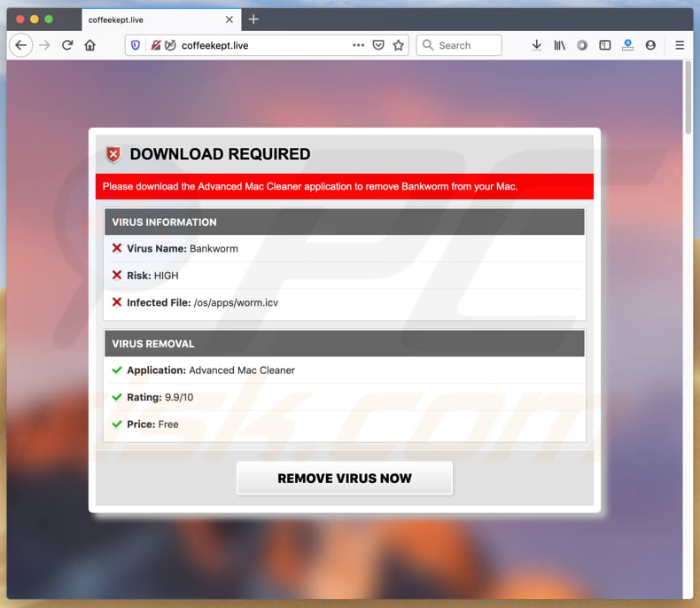
Task: Click Application: Advanced Mac Cleaner row
Action: click(x=344, y=370)
